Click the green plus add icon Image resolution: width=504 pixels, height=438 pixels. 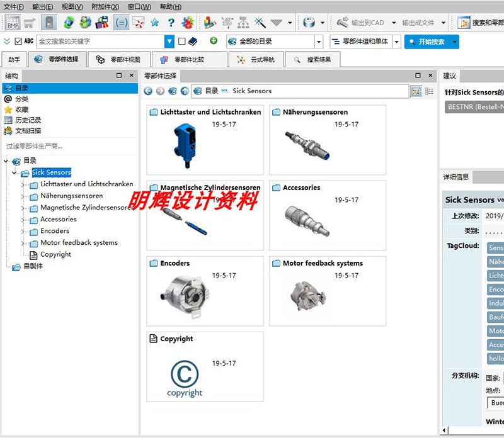point(214,41)
